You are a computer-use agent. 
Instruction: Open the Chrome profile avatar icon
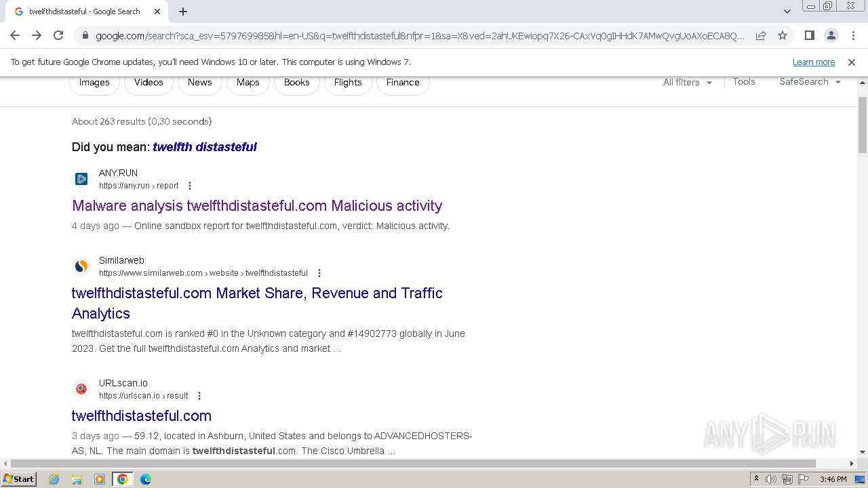[x=831, y=35]
